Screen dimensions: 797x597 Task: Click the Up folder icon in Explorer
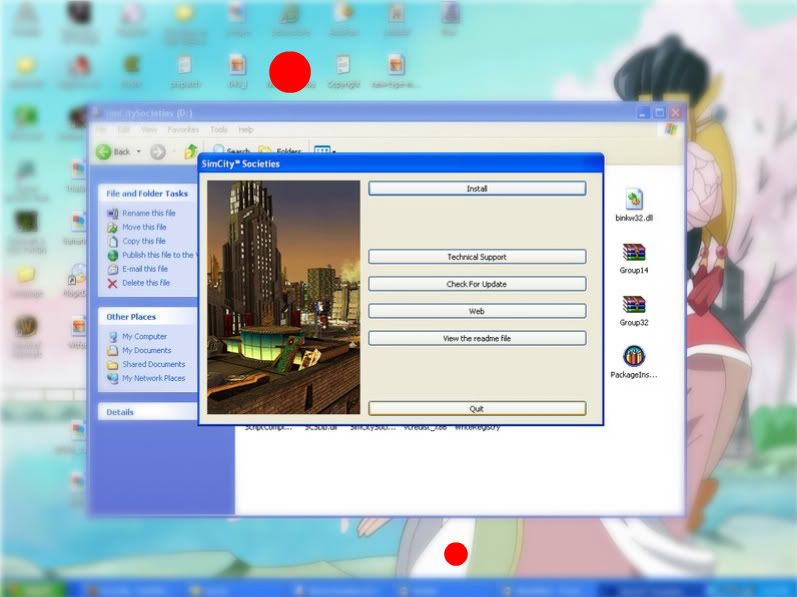point(191,151)
